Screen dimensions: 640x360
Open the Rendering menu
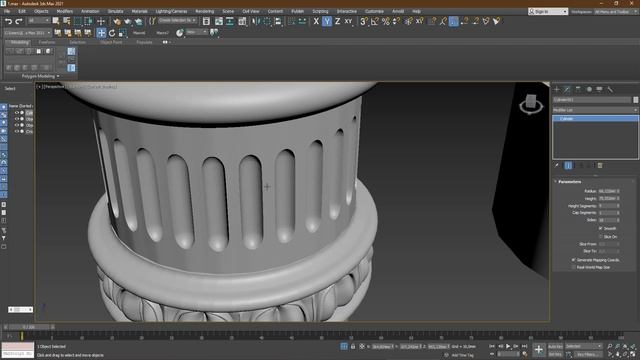(204, 11)
